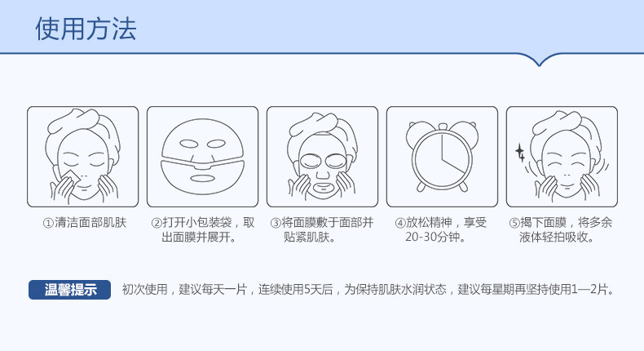Select the unfolded sheet mask icon
Screen dimensions: 644x351
202,157
